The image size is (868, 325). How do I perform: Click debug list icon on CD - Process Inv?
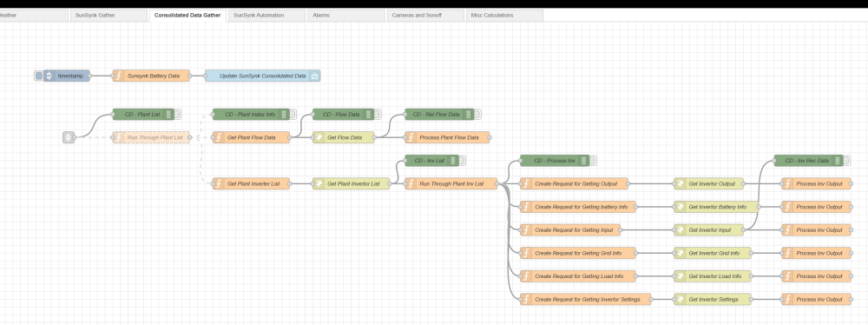coord(583,160)
